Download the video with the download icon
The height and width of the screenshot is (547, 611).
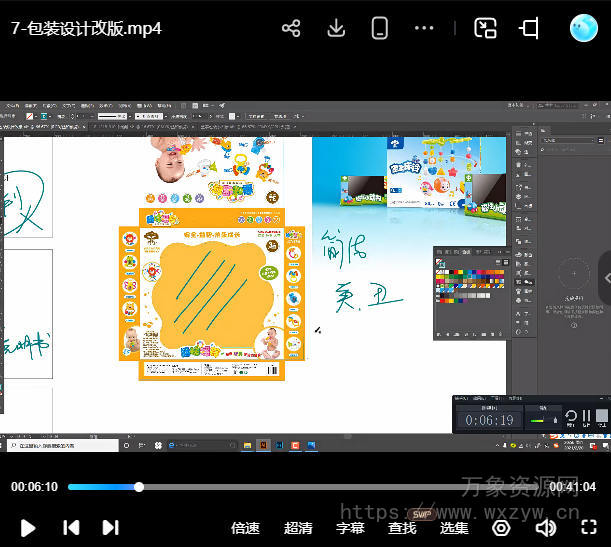336,28
